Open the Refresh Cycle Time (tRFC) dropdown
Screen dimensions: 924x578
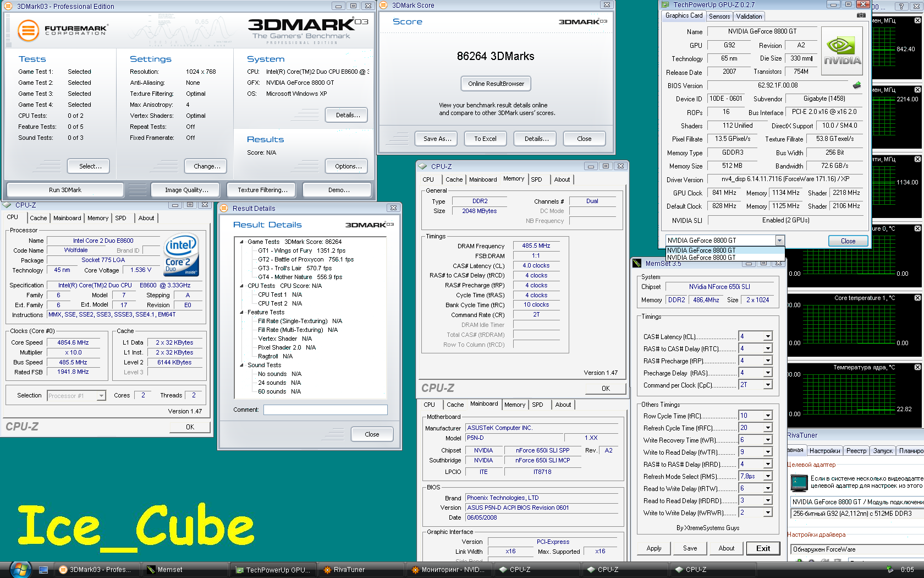768,428
